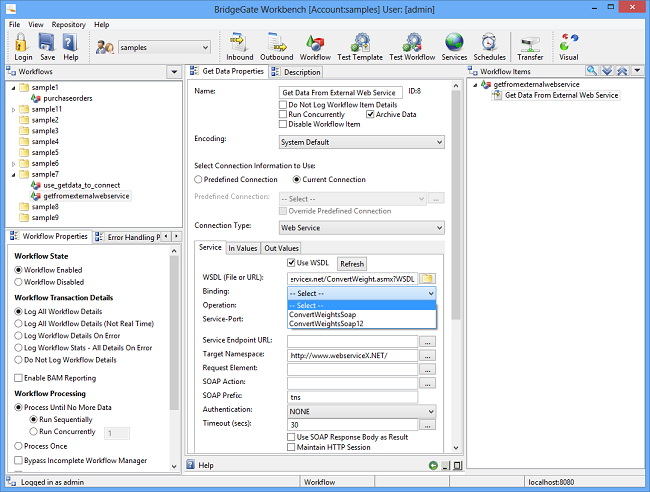Open the Outbound adapters icon
Screen dimensions: 650x492
click(x=277, y=44)
